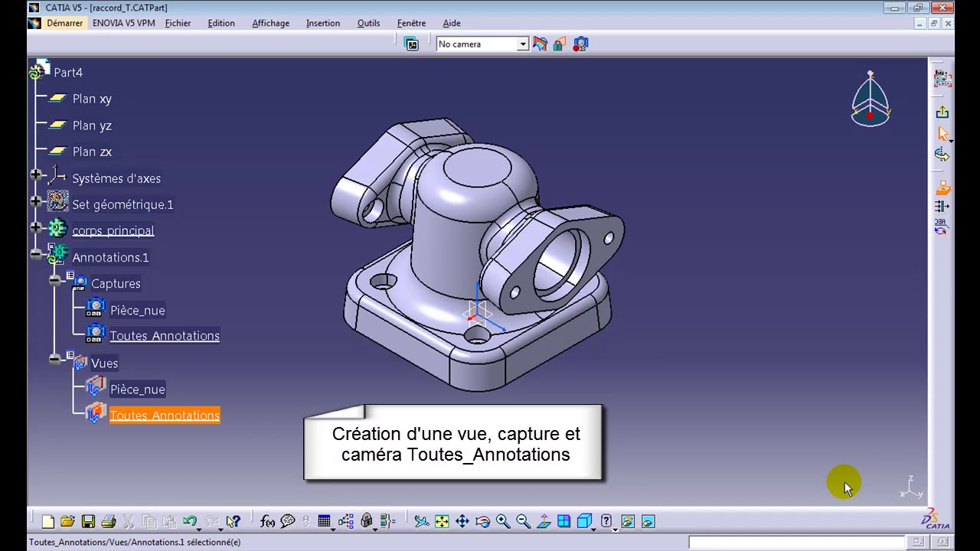
Task: Open the Démarrer menu
Action: [64, 23]
